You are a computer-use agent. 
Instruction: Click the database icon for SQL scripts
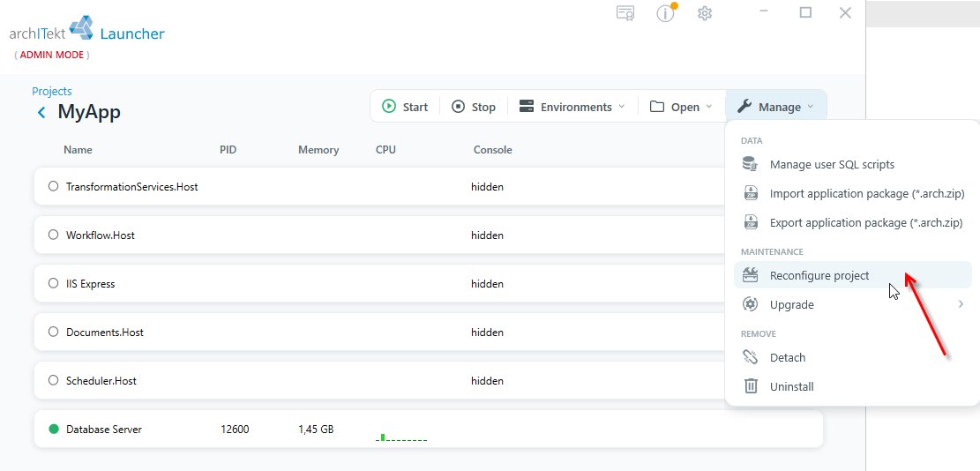pos(750,165)
